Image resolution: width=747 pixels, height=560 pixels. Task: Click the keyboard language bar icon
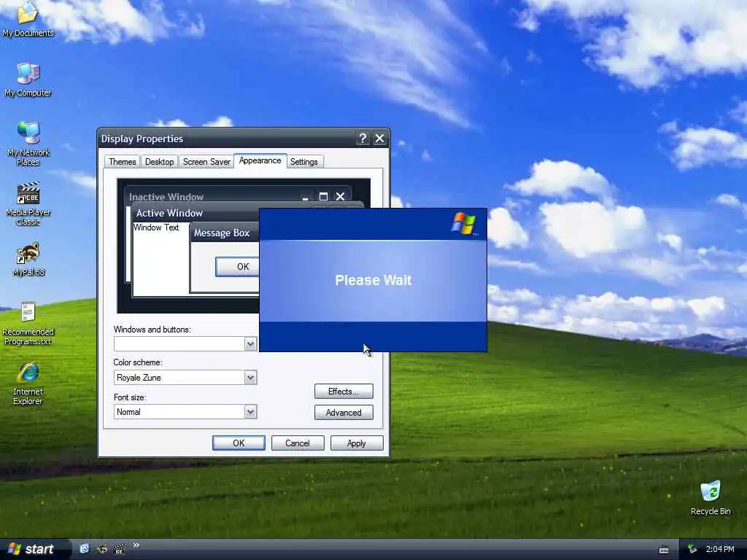pos(664,550)
